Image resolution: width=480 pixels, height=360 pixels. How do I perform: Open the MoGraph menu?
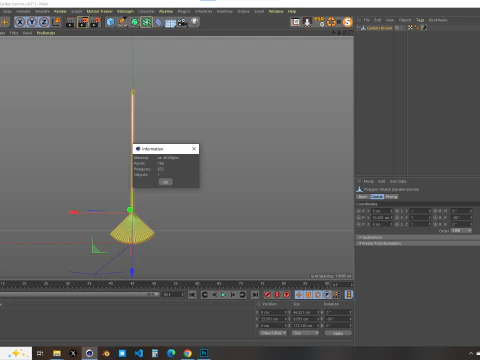point(125,11)
